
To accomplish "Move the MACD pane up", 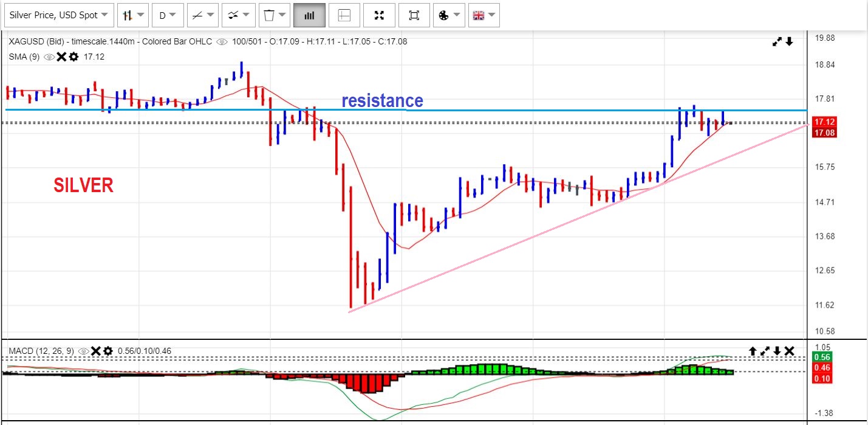I will pos(752,351).
